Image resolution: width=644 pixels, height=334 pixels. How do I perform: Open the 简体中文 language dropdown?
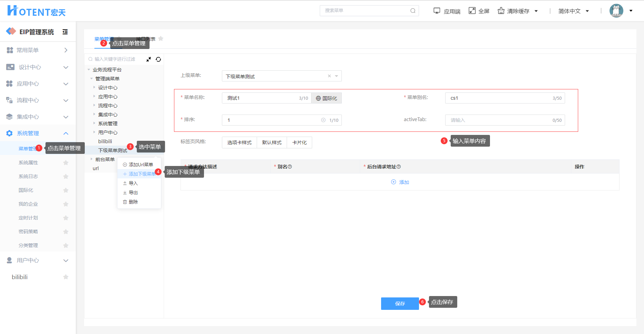(573, 11)
